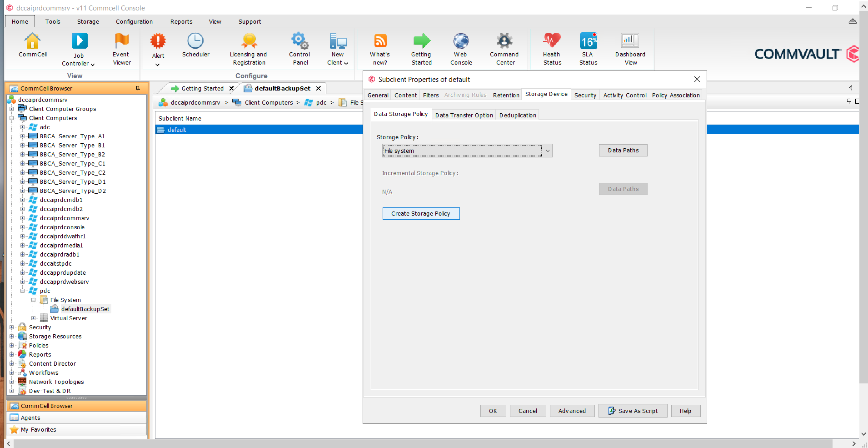Collapse the ribbon with the top-right arrow

pyautogui.click(x=853, y=21)
